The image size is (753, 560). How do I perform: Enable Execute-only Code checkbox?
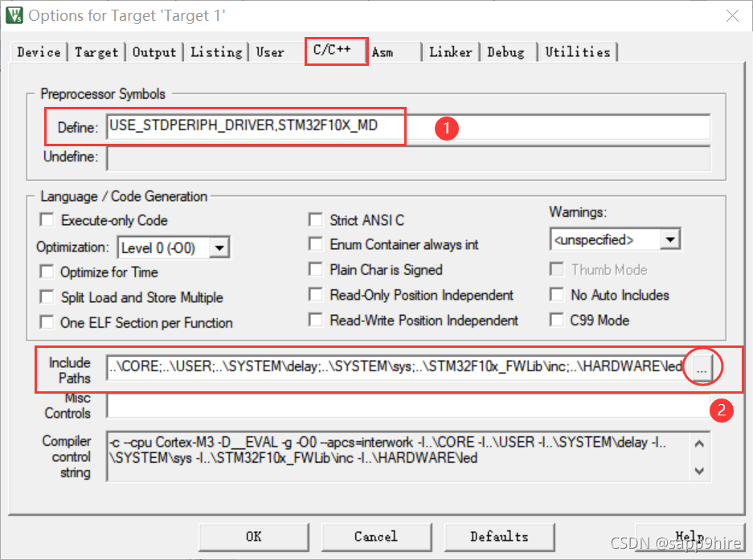47,220
